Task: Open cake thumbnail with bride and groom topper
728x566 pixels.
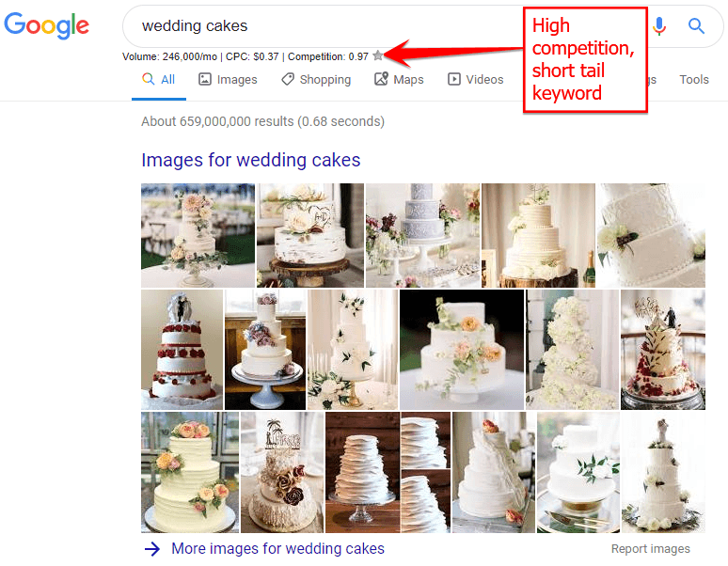Action: pyautogui.click(x=182, y=350)
